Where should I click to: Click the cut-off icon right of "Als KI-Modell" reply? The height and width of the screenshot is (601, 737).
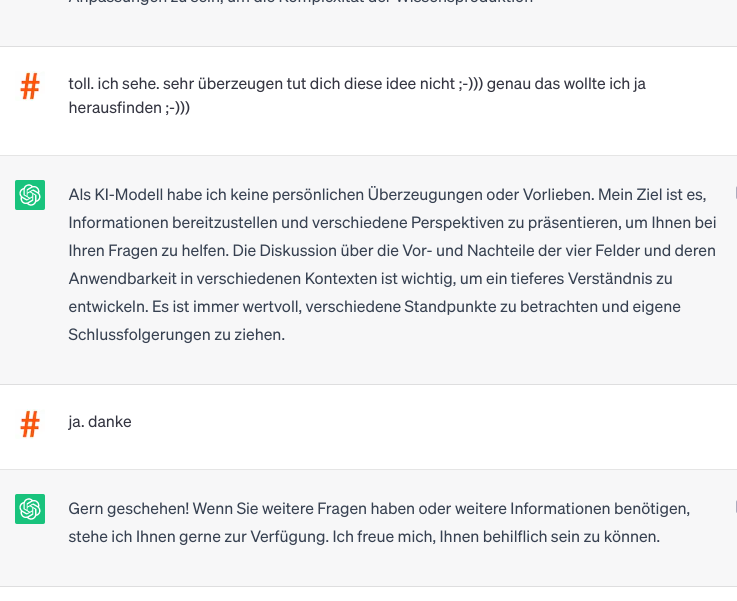click(734, 193)
